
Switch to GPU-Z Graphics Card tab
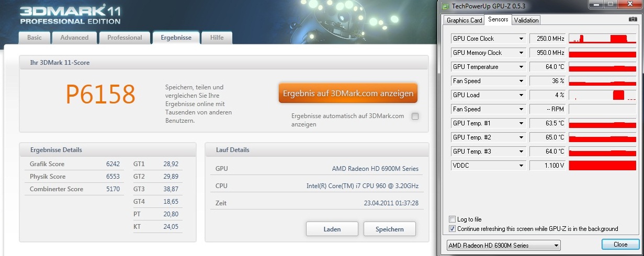point(464,20)
